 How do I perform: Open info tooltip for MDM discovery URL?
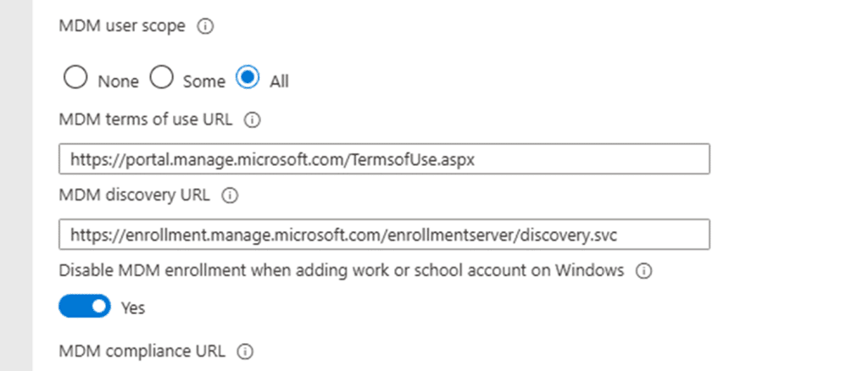229,196
